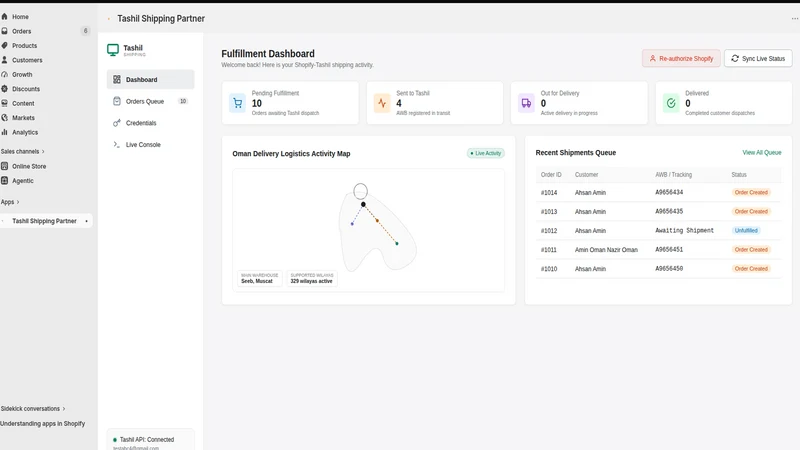
Task: Click the Orders icon in sidebar
Action: click(5, 31)
